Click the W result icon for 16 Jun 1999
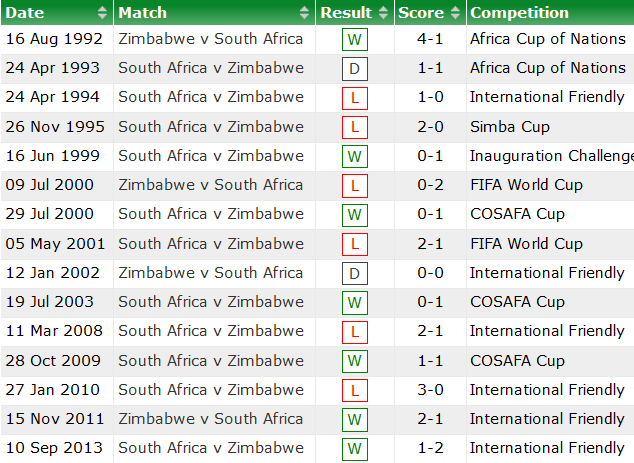 pos(354,158)
